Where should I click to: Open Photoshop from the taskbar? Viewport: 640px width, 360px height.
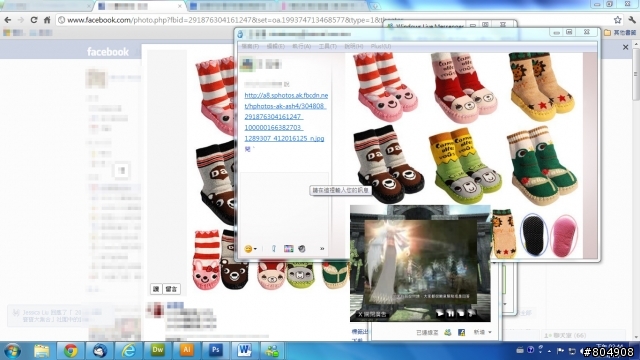(x=216, y=350)
